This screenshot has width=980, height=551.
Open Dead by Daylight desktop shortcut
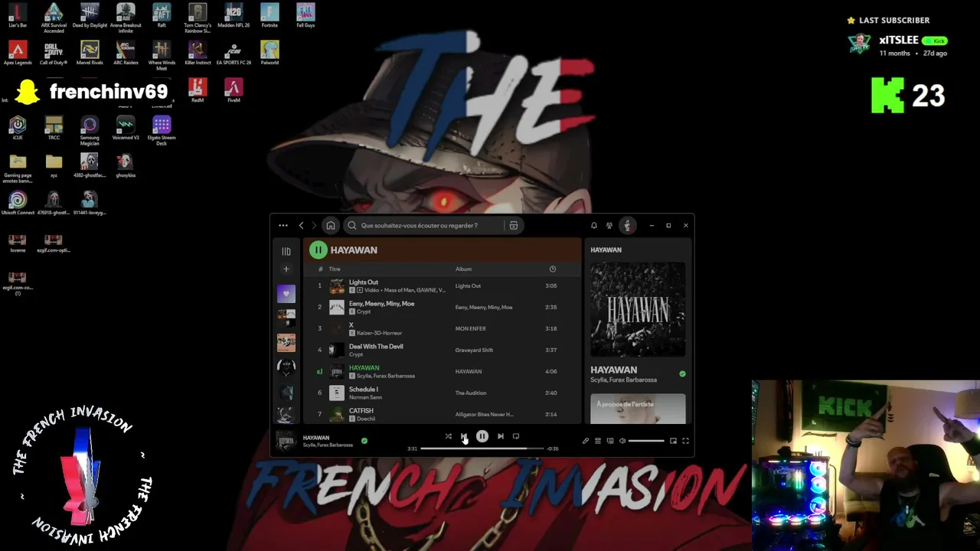point(90,16)
